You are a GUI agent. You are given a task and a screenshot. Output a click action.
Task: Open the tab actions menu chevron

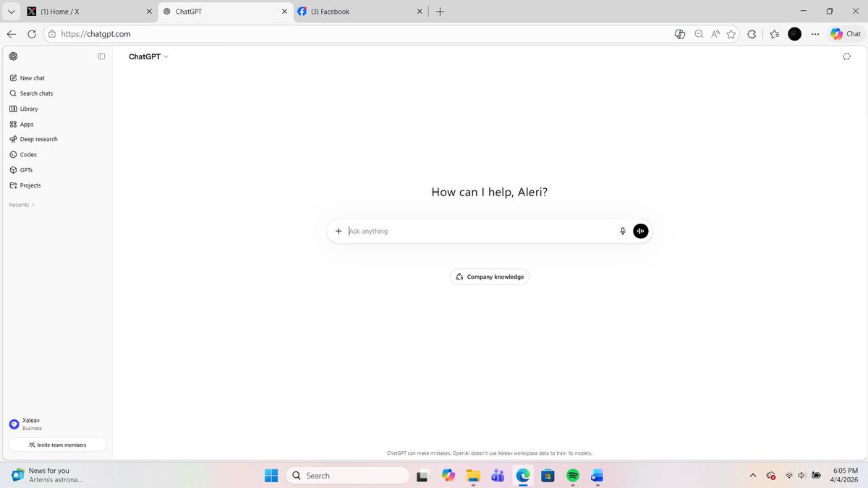pyautogui.click(x=11, y=12)
